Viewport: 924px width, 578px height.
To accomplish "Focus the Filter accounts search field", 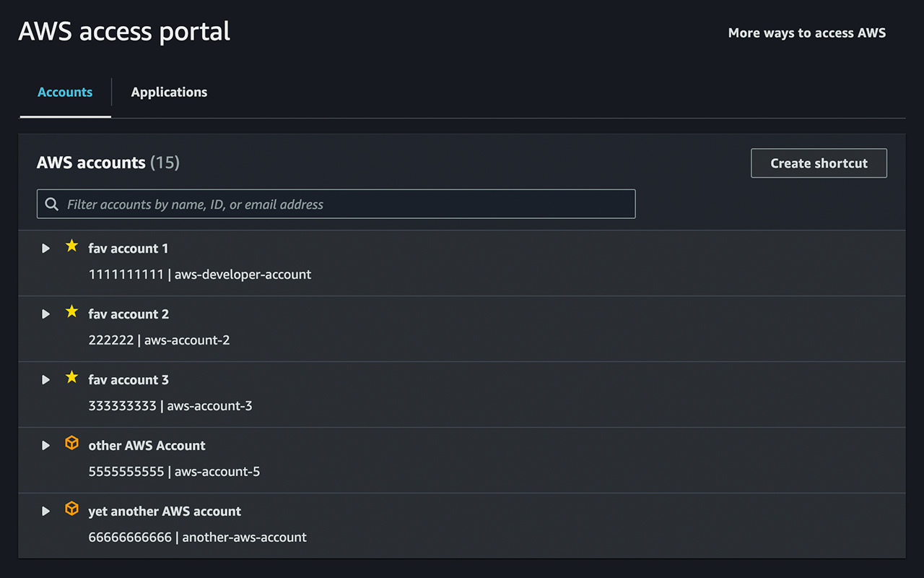I will pyautogui.click(x=336, y=204).
